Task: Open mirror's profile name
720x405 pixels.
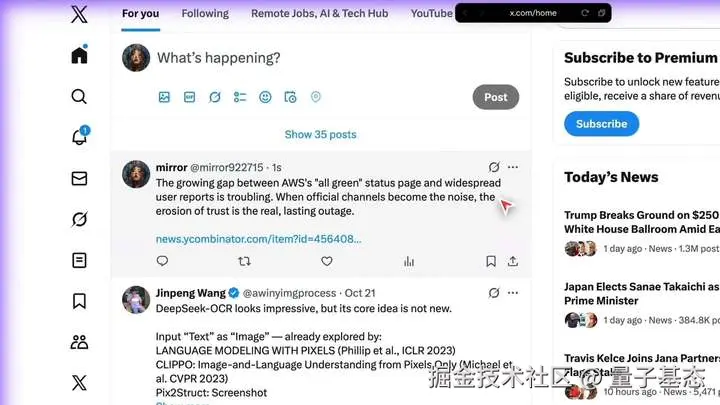Action: pos(171,168)
